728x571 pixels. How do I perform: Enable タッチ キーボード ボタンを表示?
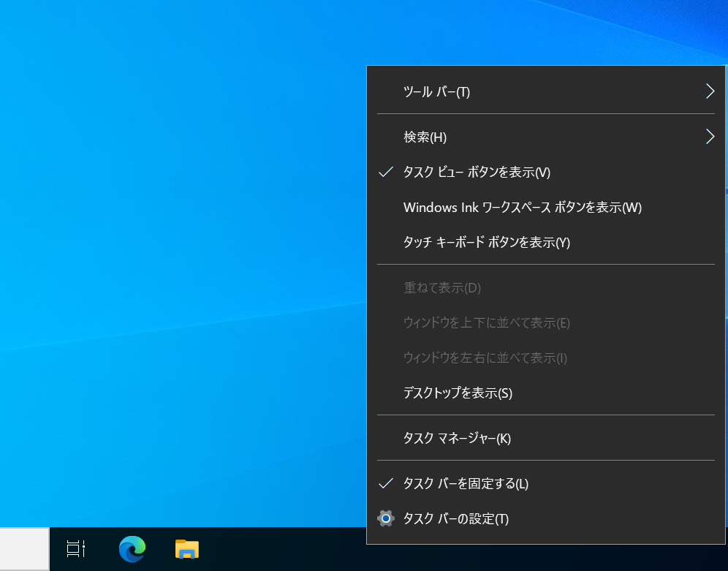[486, 243]
